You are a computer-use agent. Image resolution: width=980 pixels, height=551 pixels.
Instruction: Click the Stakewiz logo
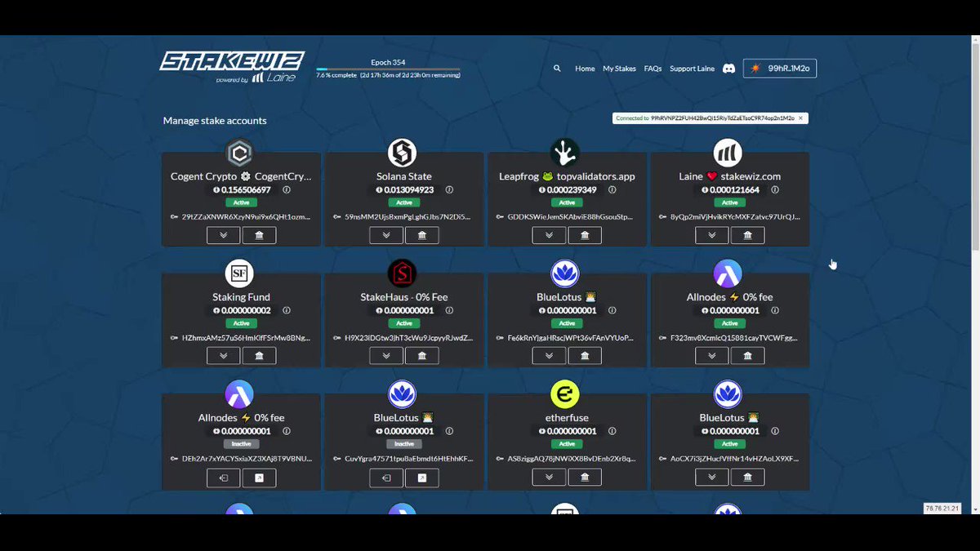232,67
